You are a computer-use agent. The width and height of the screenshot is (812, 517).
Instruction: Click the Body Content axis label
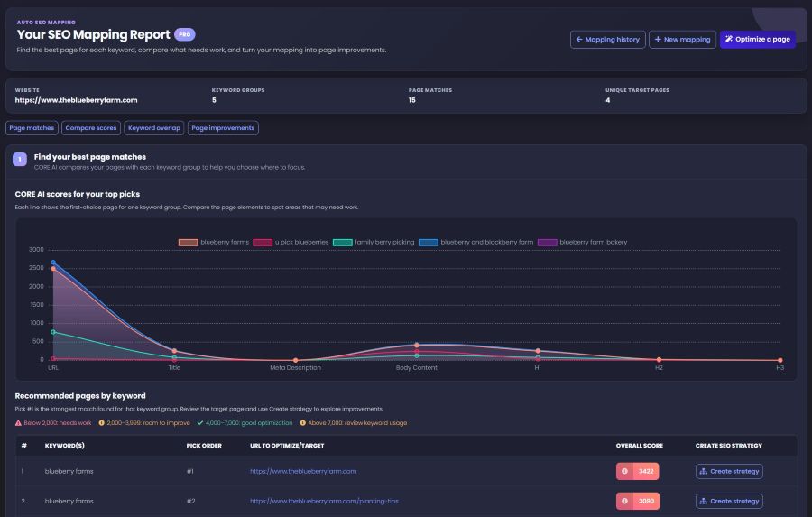pos(416,368)
